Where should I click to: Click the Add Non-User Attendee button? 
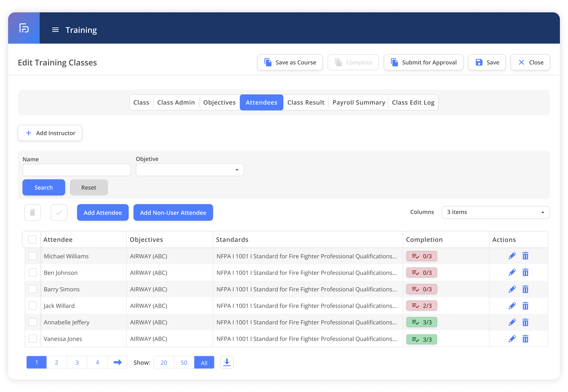pos(173,212)
